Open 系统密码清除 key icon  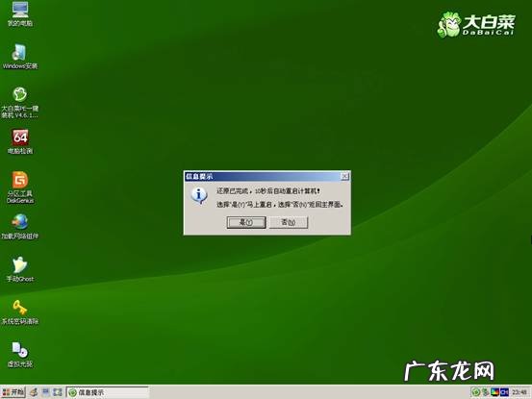pos(20,312)
